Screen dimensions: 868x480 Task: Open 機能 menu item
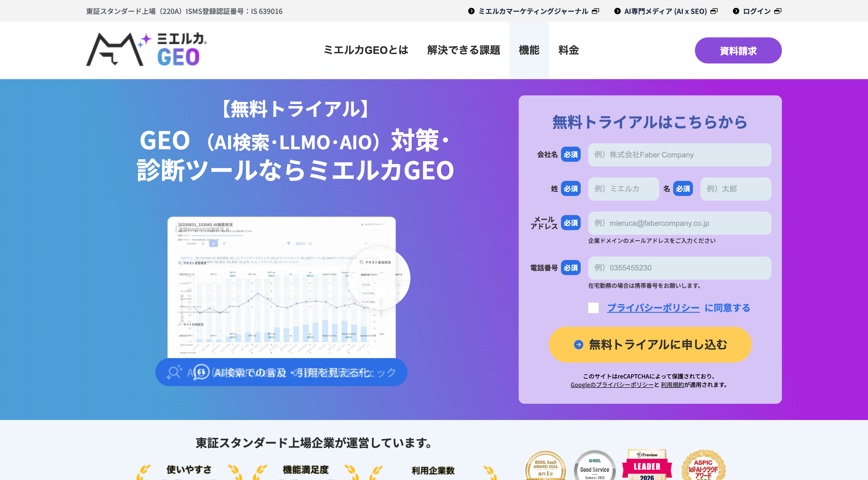coord(529,50)
